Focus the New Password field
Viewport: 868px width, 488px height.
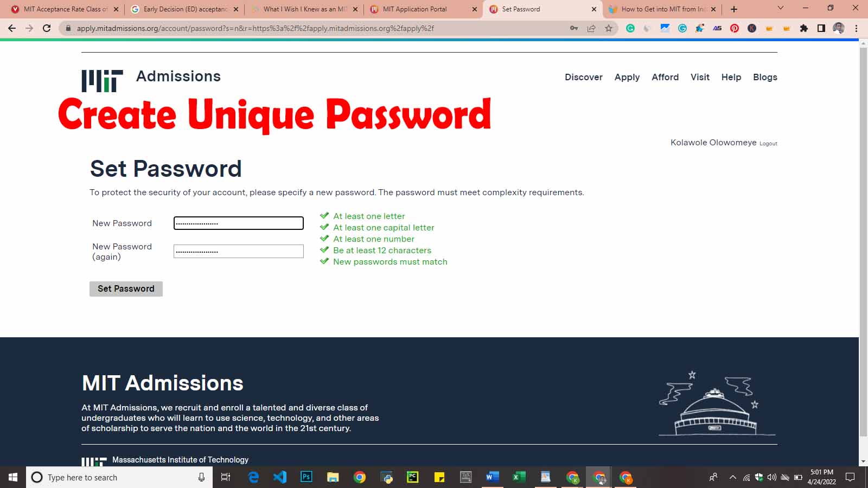[238, 223]
